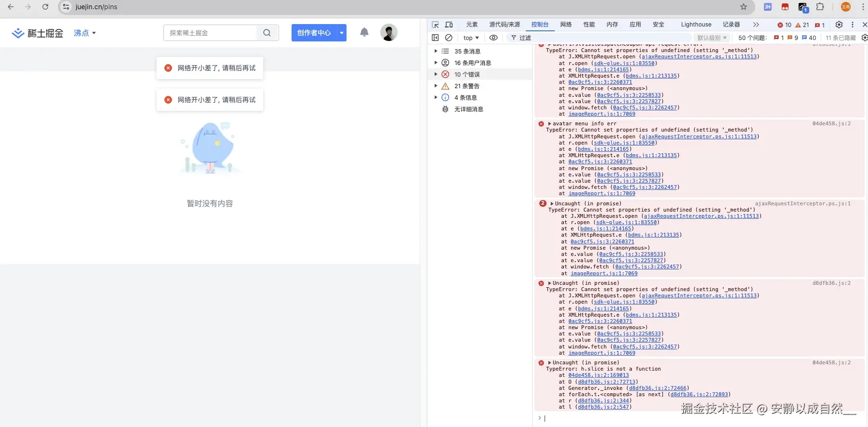This screenshot has height=427, width=868.
Task: Open the 默认级别 log level dropdown
Action: pyautogui.click(x=712, y=38)
